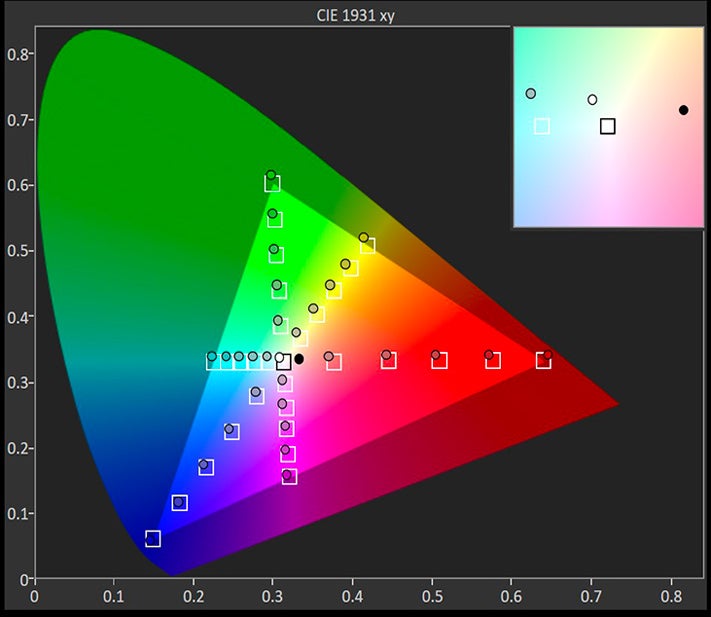Select the black square in the inset zoom panel
The width and height of the screenshot is (711, 617).
click(608, 126)
